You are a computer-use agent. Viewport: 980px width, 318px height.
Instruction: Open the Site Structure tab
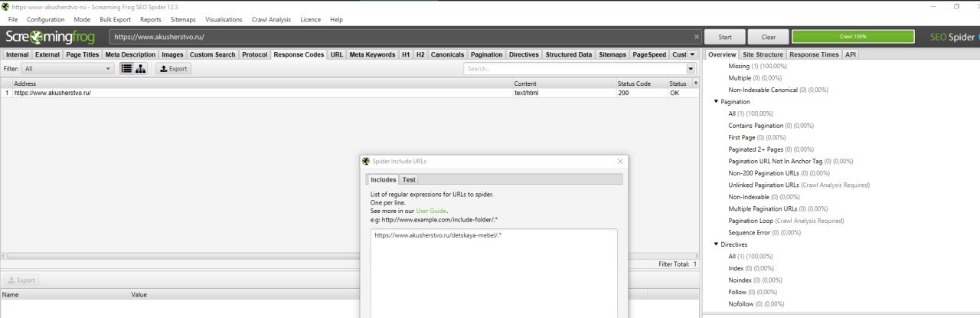point(763,54)
